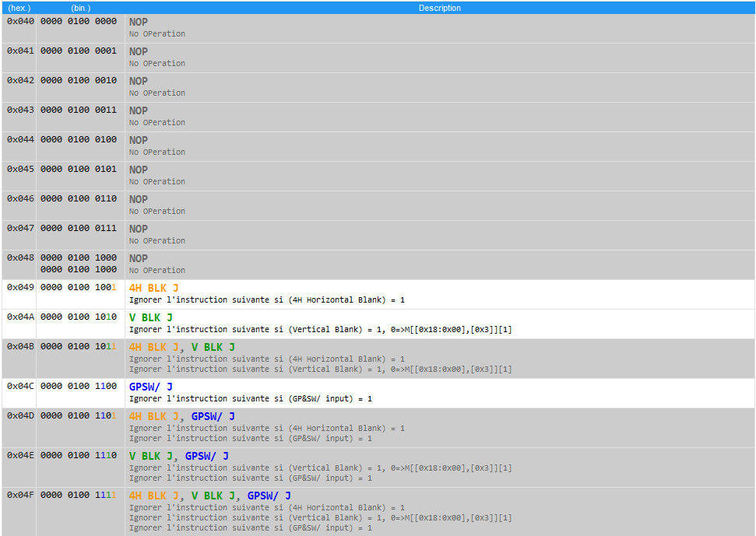
Task: Click green "V BLK J" in row 0x04A
Action: point(151,318)
